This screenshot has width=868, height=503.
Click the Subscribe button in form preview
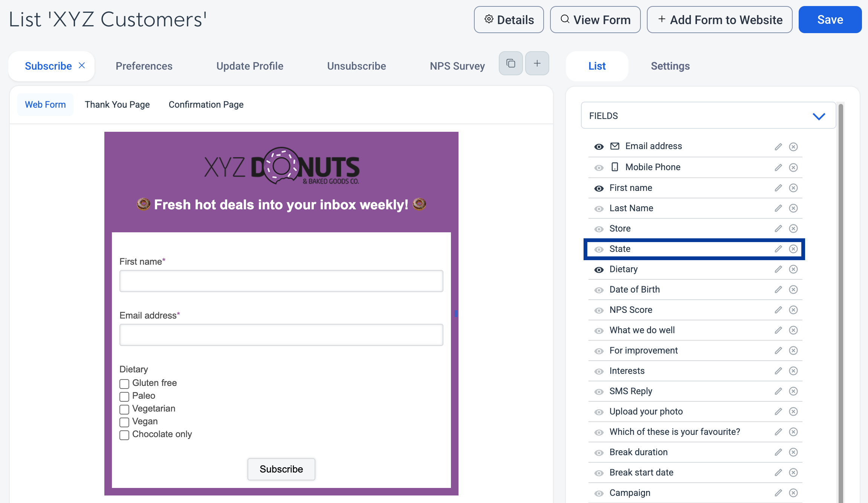pos(281,469)
